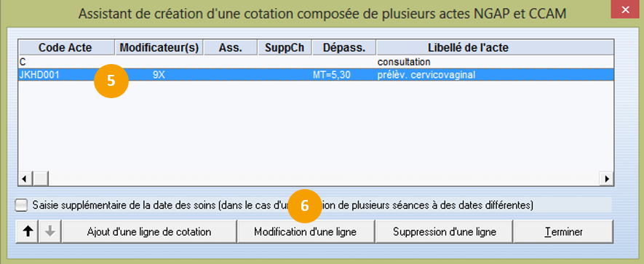644x264 pixels.
Task: Click the SuppCh column header
Action: pyautogui.click(x=285, y=47)
